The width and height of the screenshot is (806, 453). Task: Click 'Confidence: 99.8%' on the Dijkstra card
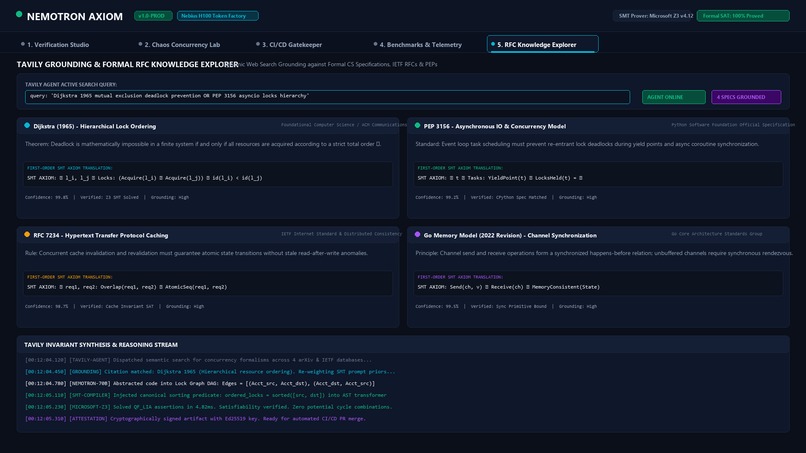[x=46, y=197]
